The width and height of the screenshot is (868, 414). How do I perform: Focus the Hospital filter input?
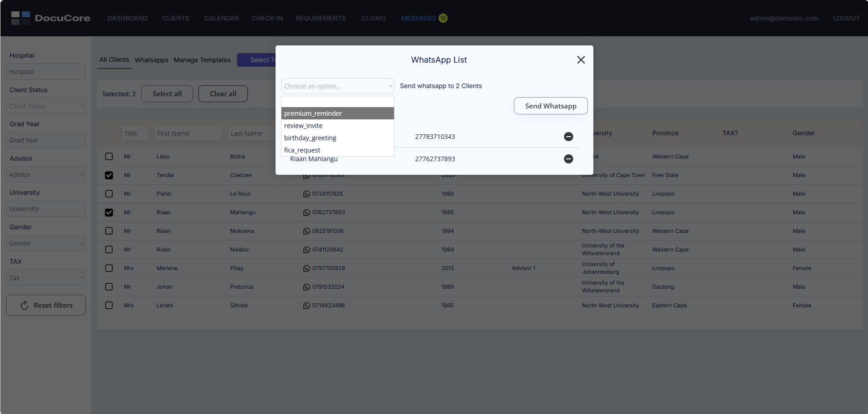pyautogui.click(x=46, y=72)
